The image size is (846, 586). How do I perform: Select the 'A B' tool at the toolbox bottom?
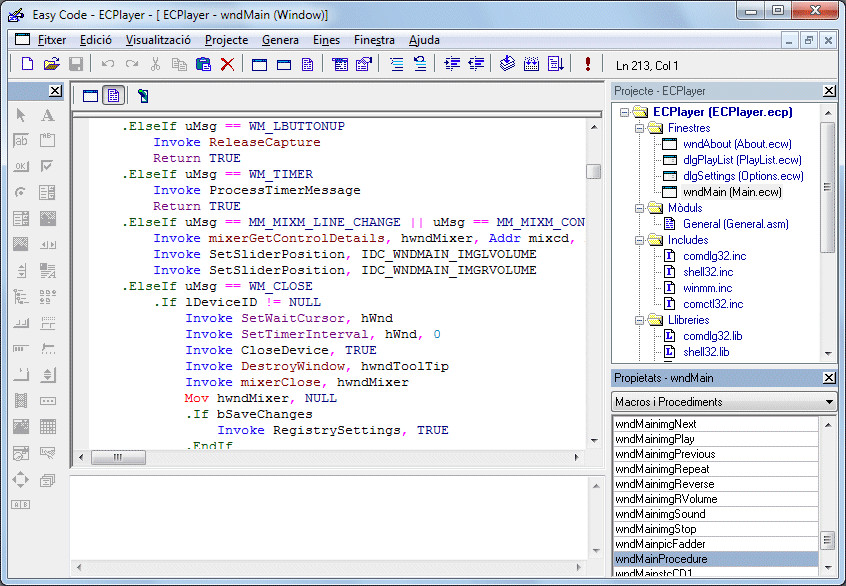[x=21, y=505]
